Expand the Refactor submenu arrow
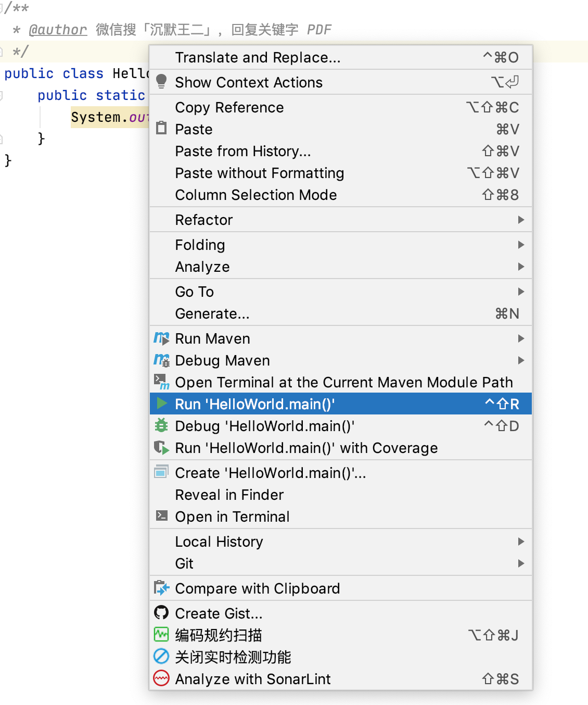The width and height of the screenshot is (588, 705). tap(521, 220)
